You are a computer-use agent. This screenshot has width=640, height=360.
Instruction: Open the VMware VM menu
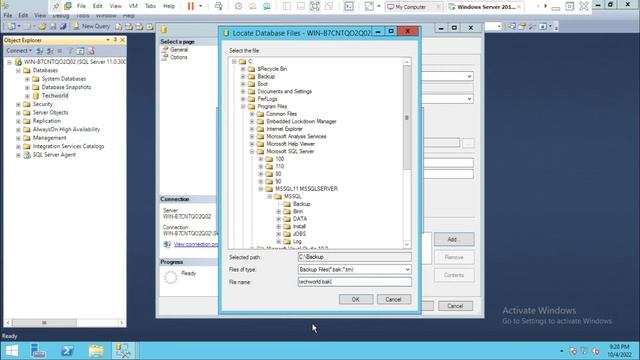tap(133, 6)
